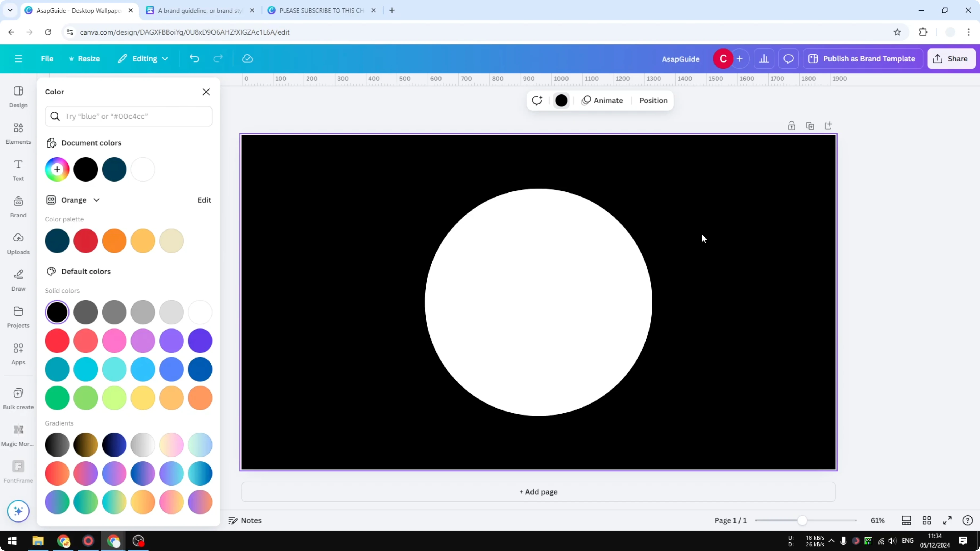The width and height of the screenshot is (980, 551).
Task: Select the Text tool in the sidebar
Action: (18, 170)
